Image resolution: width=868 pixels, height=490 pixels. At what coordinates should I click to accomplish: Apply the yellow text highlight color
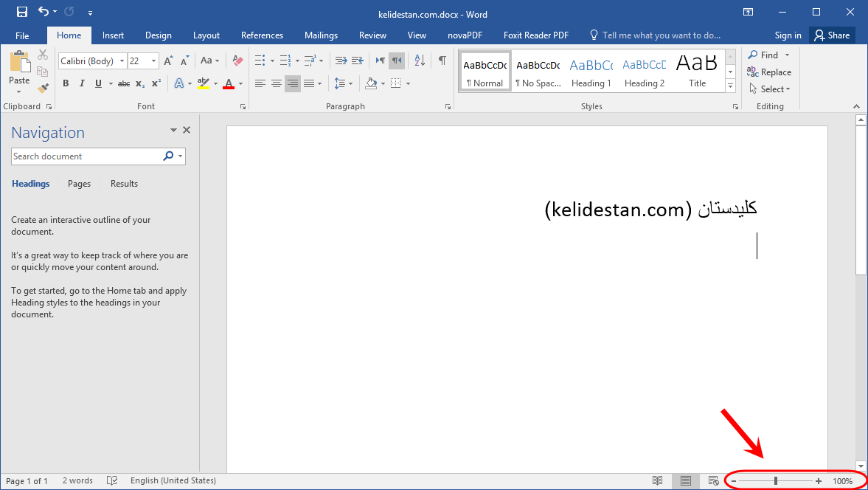pos(204,83)
